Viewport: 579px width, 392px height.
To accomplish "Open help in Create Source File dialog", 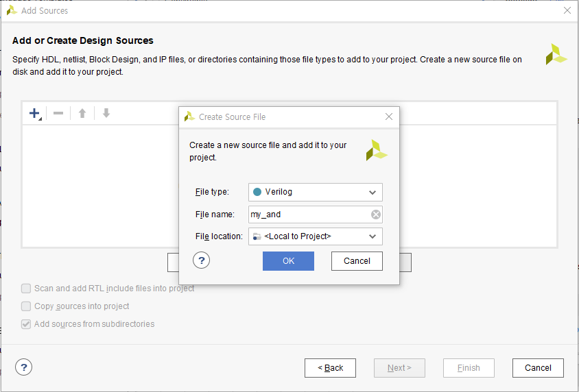I will coord(201,260).
